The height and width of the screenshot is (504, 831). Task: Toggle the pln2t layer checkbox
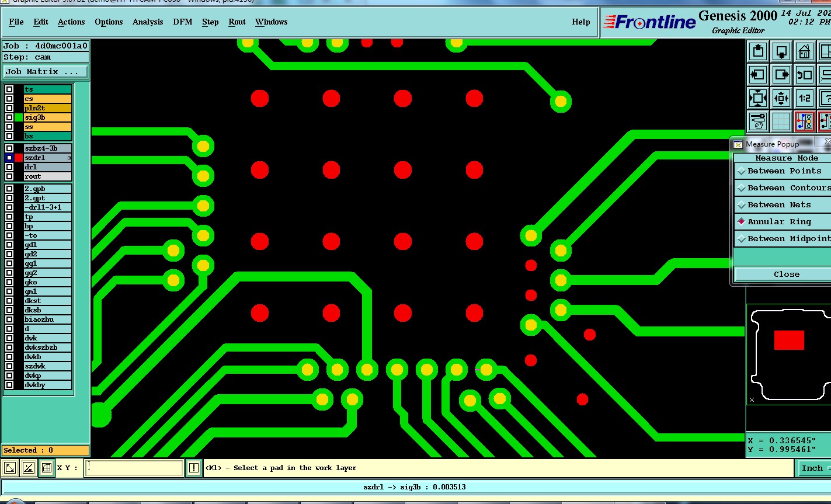(9, 108)
